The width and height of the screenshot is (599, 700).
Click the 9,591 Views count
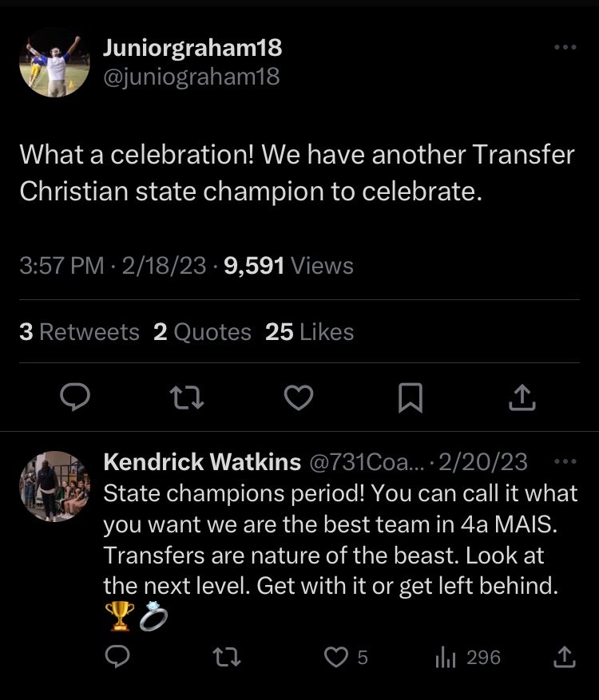point(289,266)
